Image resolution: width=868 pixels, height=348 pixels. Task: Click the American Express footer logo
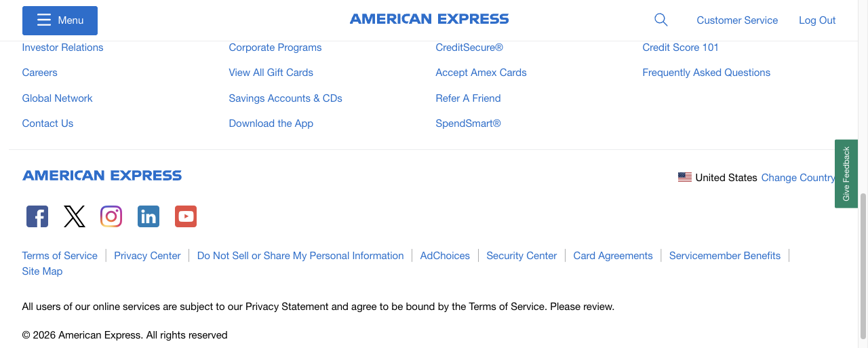point(102,176)
